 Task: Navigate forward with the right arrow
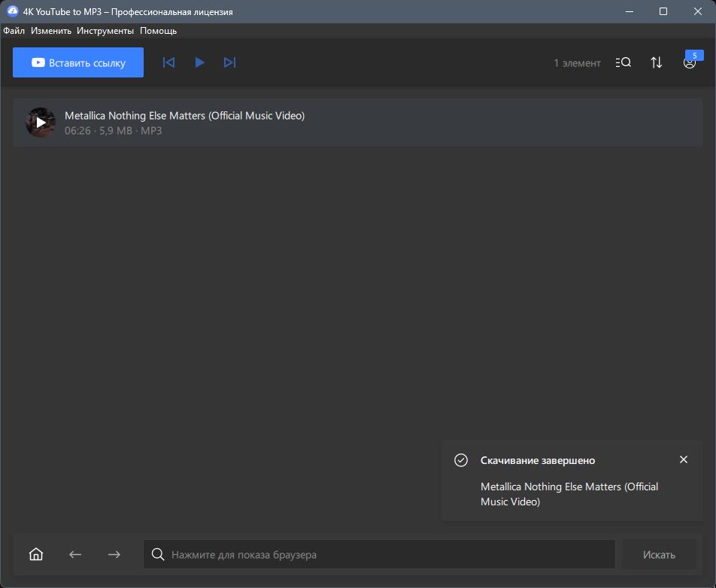click(114, 554)
